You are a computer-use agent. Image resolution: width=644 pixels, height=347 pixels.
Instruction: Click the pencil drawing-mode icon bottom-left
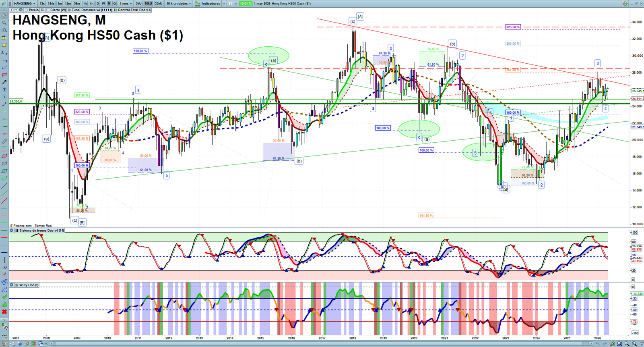4,344
